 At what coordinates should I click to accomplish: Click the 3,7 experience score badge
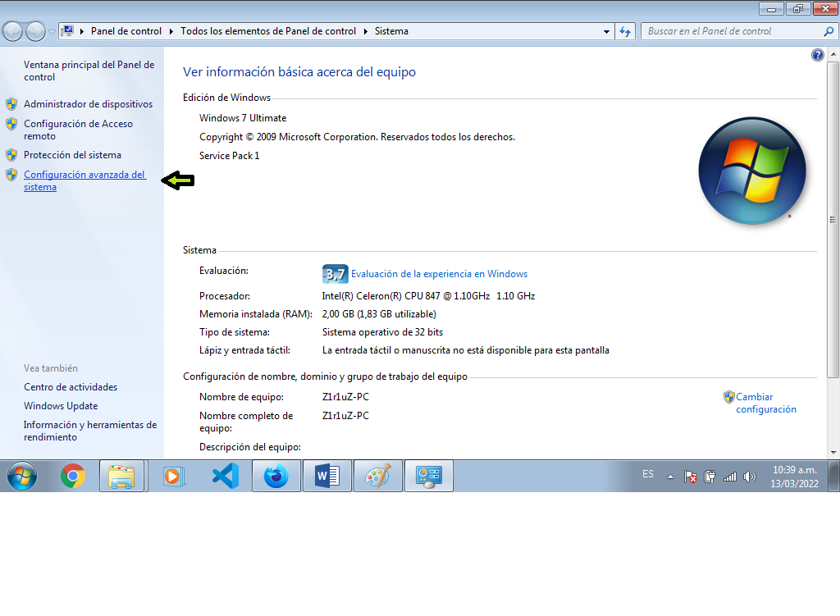coord(335,274)
